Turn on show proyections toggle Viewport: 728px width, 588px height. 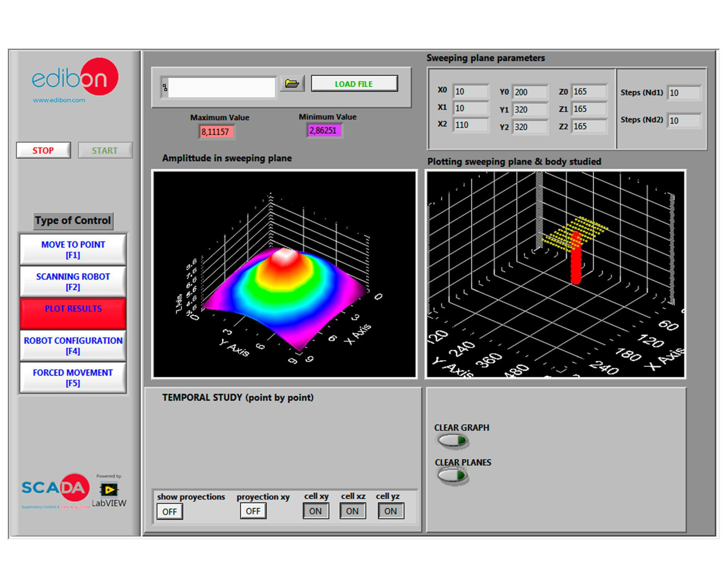[x=170, y=512]
